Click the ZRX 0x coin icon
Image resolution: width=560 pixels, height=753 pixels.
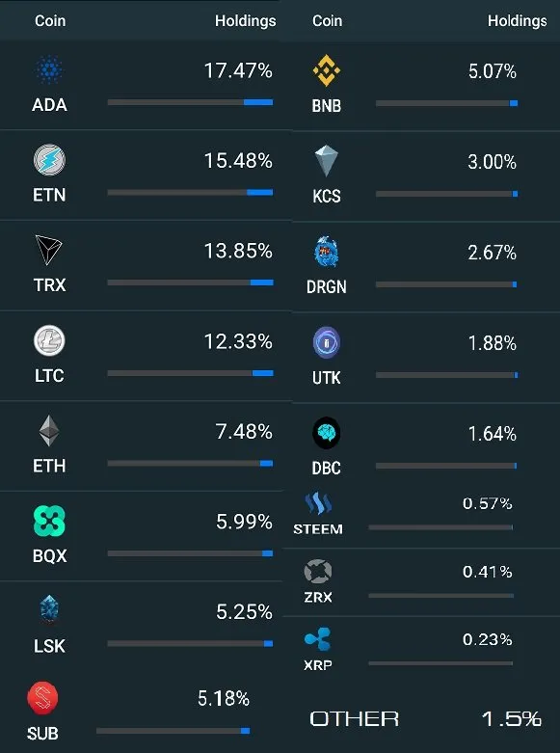(x=318, y=571)
